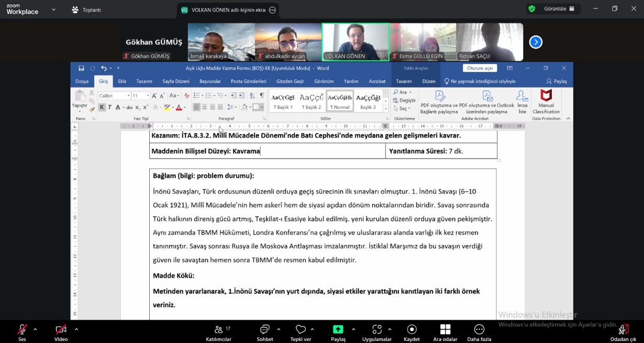
Task: Click the show paragraph marks (¶) icon
Action: point(262,96)
